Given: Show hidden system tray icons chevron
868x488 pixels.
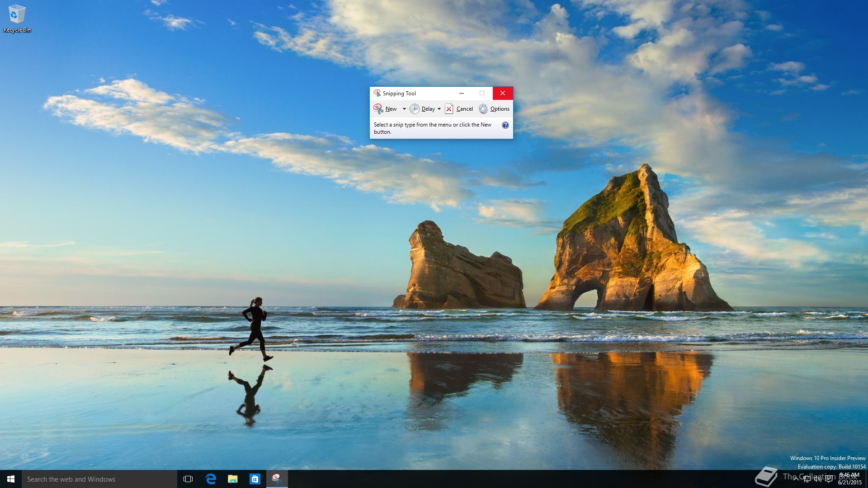Looking at the screenshot, I should coord(796,479).
